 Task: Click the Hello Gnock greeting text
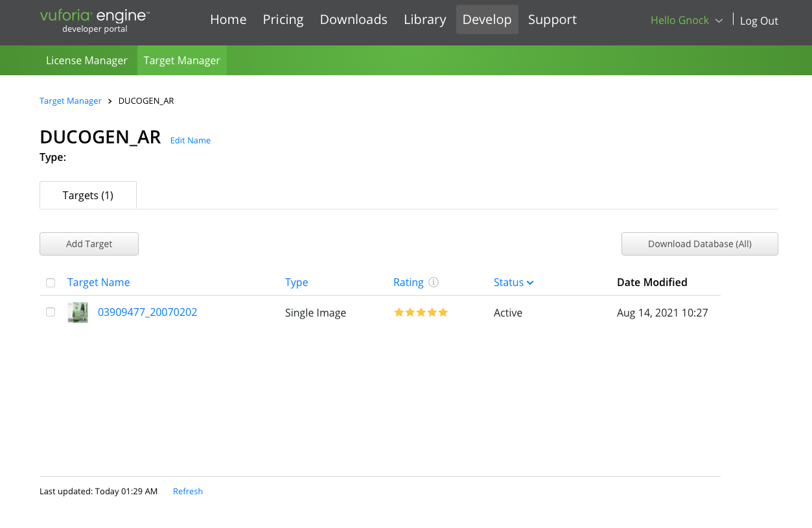[x=680, y=20]
